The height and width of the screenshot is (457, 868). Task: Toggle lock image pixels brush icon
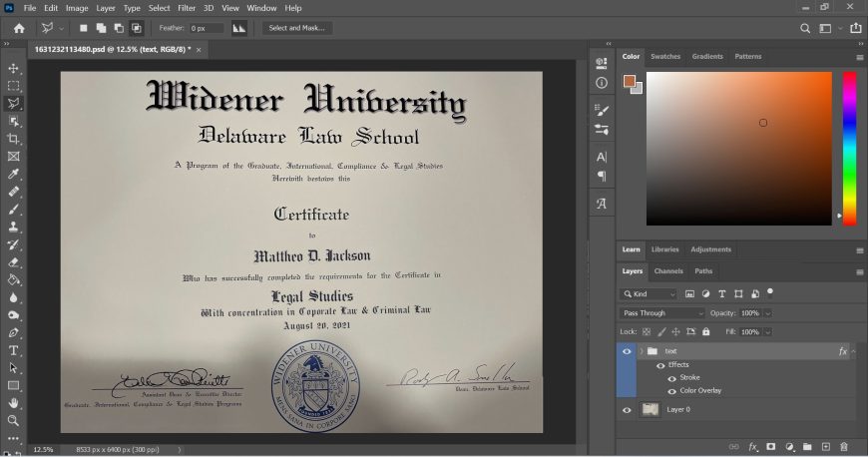[x=661, y=332]
